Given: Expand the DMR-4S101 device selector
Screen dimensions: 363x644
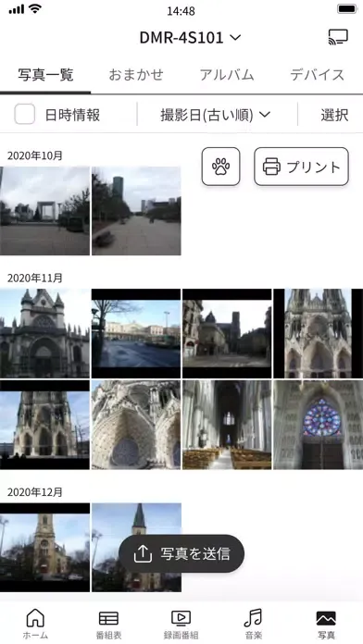Looking at the screenshot, I should [x=190, y=38].
